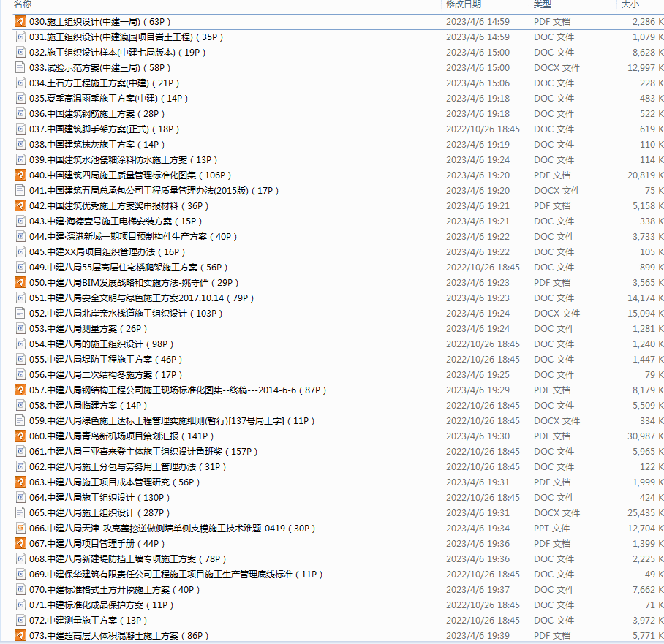The height and width of the screenshot is (644, 664).
Task: Click the DOCX icon of file 065
Action: tap(20, 512)
